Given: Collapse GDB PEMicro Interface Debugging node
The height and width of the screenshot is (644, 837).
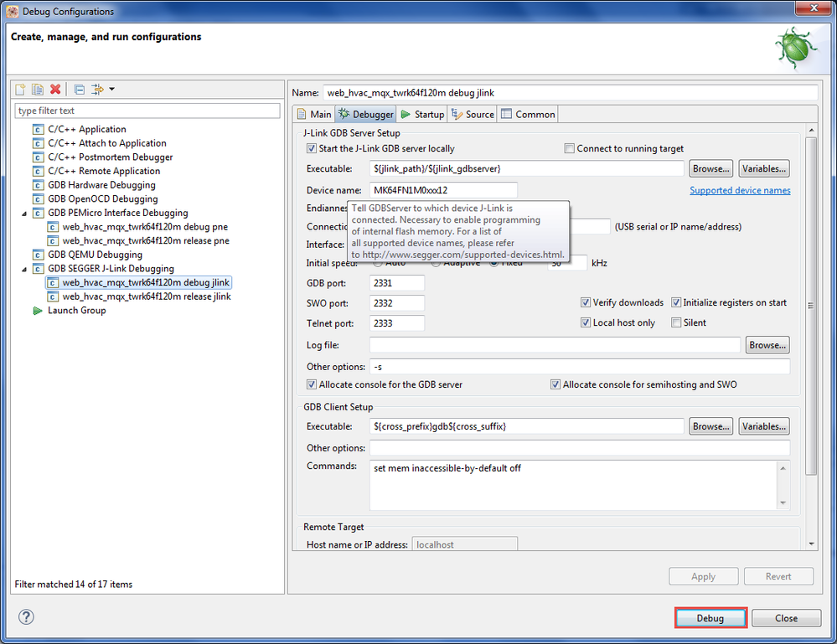Looking at the screenshot, I should (x=24, y=214).
